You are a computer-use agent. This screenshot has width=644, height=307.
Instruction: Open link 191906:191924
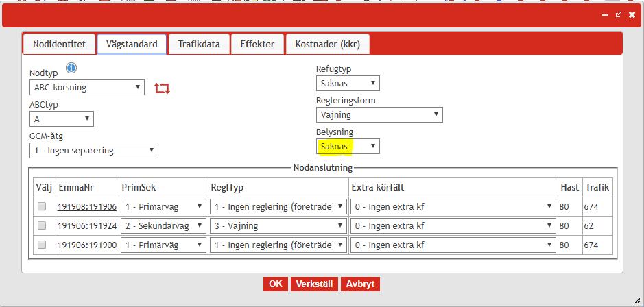click(x=87, y=225)
